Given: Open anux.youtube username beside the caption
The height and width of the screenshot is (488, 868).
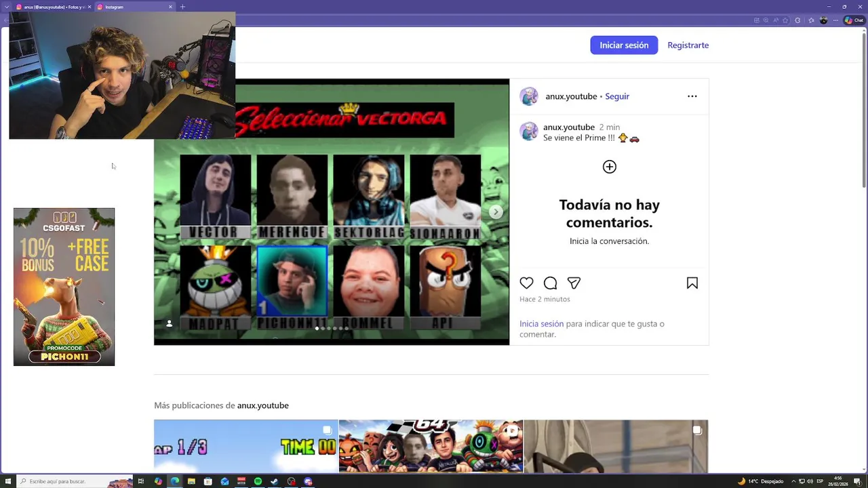Looking at the screenshot, I should 569,127.
